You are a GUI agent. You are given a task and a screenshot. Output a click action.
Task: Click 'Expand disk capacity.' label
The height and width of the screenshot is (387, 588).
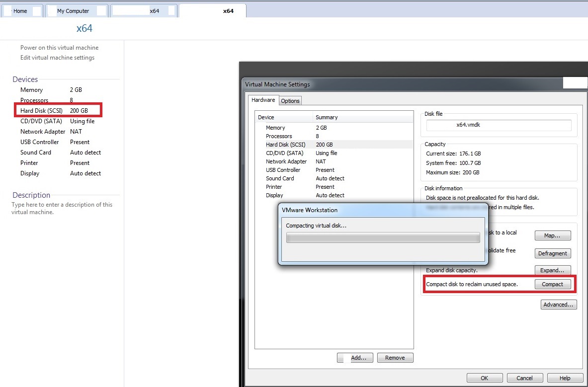(452, 270)
